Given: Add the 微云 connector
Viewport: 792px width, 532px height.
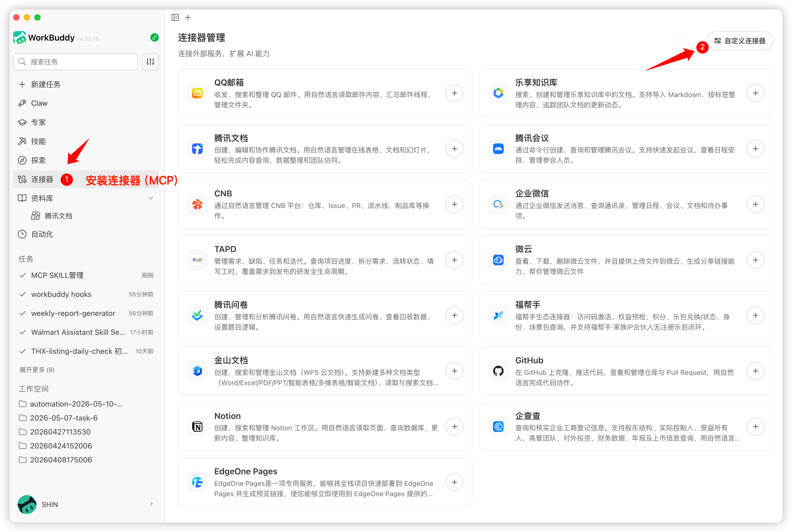Looking at the screenshot, I should point(755,260).
